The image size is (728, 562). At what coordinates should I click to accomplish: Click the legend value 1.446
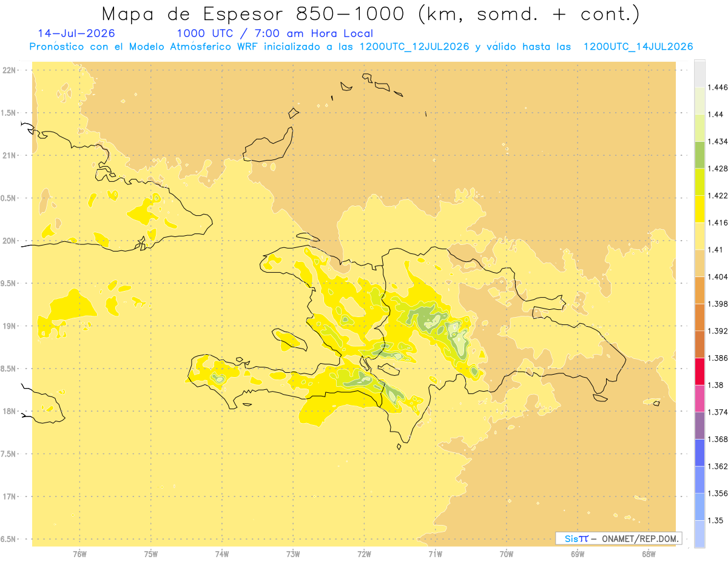(718, 87)
